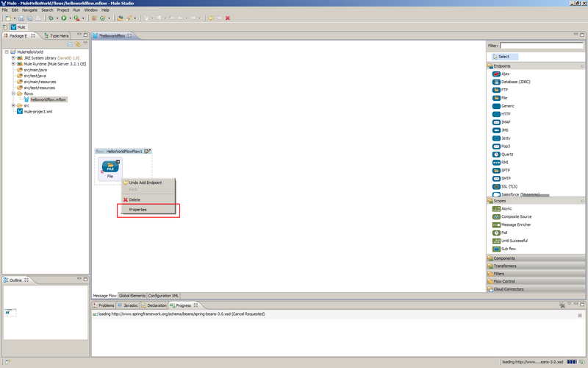Click the Undo toolbar icon
Viewport: 588px width, 368px height.
[x=211, y=18]
